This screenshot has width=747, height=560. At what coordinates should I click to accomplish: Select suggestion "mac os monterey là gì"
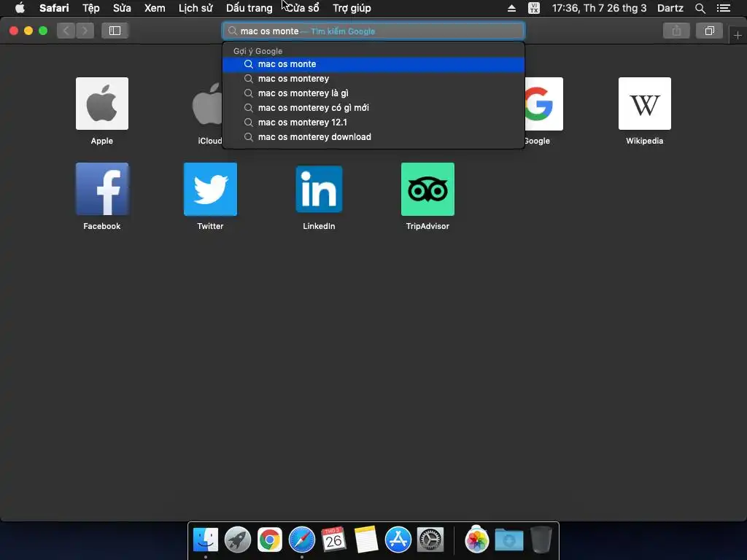coord(373,93)
